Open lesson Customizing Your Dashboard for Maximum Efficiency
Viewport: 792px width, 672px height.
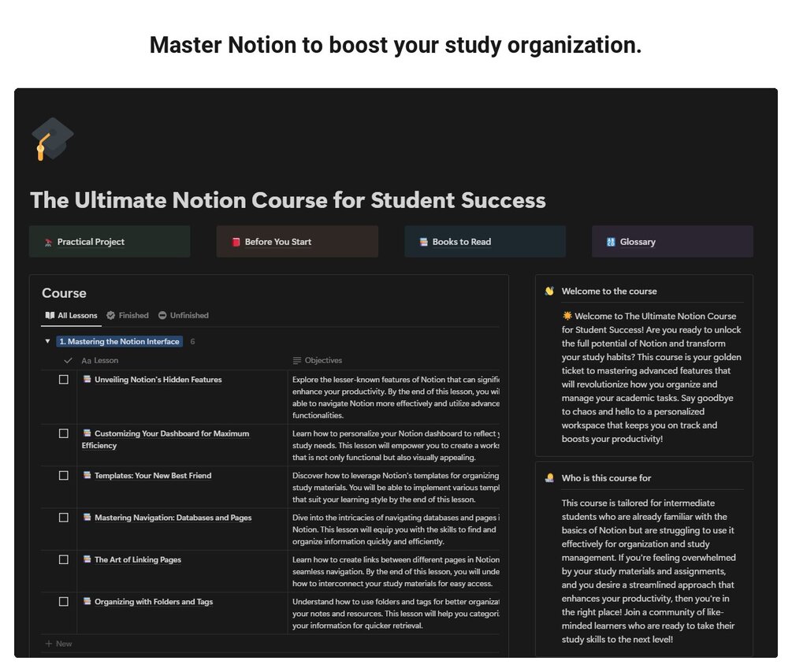[165, 440]
